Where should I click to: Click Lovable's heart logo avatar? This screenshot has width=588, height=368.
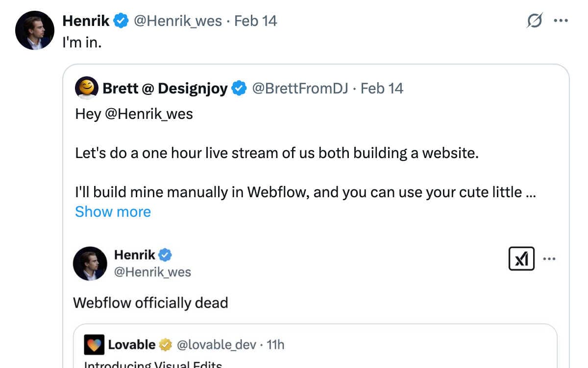tap(94, 345)
